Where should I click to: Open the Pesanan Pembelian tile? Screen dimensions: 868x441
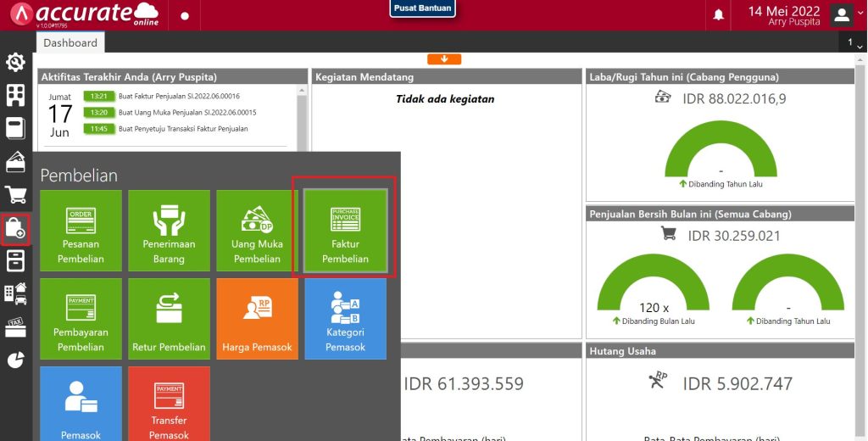[x=81, y=231]
